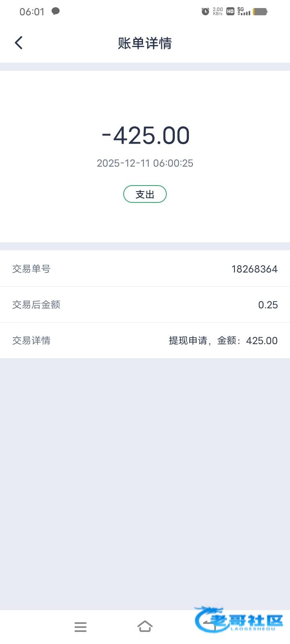Tap the -425.00 amount figure
The height and width of the screenshot is (644, 290).
pos(145,135)
